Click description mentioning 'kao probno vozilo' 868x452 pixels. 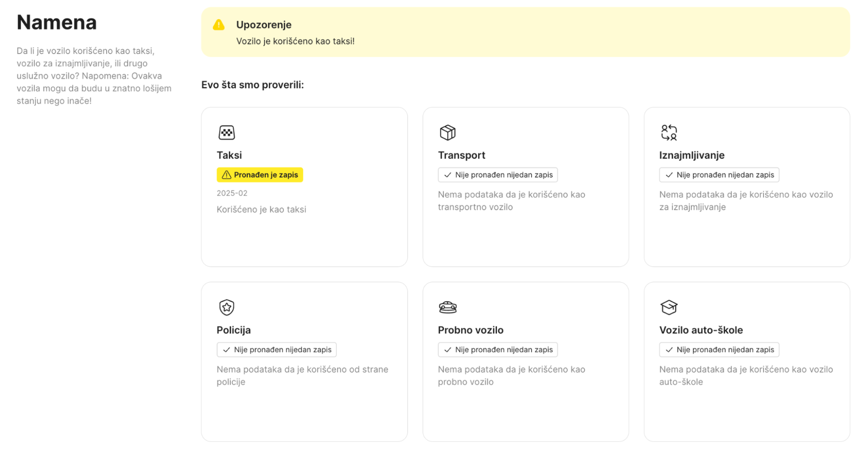pos(511,376)
